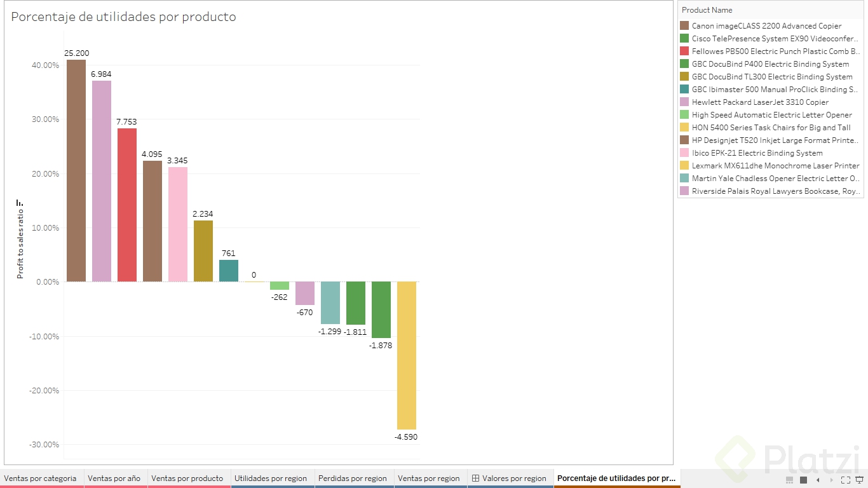Select Cisco TelePresence System EX90 in legend
The image size is (868, 488).
point(770,39)
